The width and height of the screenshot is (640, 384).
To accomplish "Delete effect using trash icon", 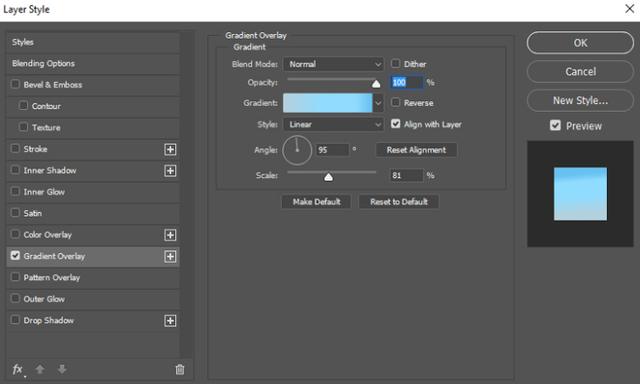I will coord(180,369).
